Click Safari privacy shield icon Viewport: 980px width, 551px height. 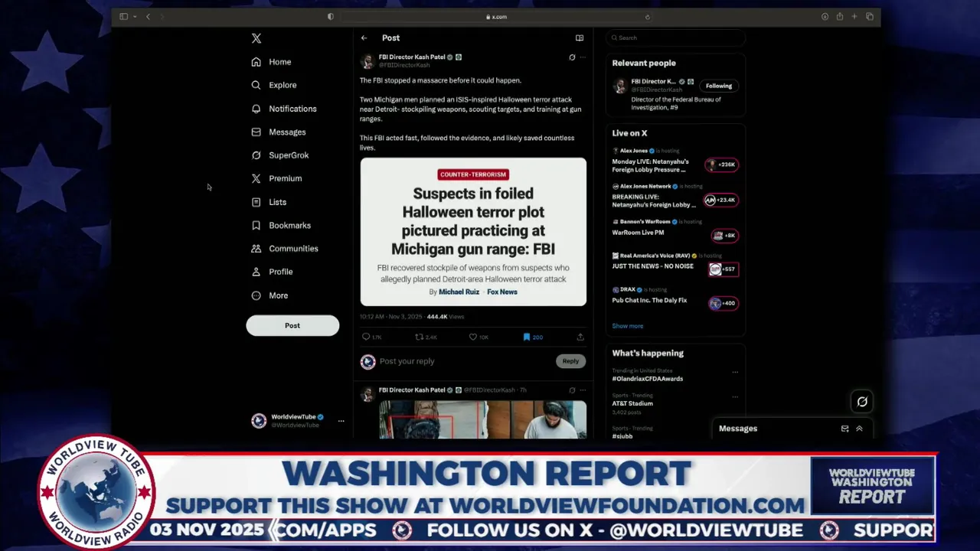click(x=331, y=17)
